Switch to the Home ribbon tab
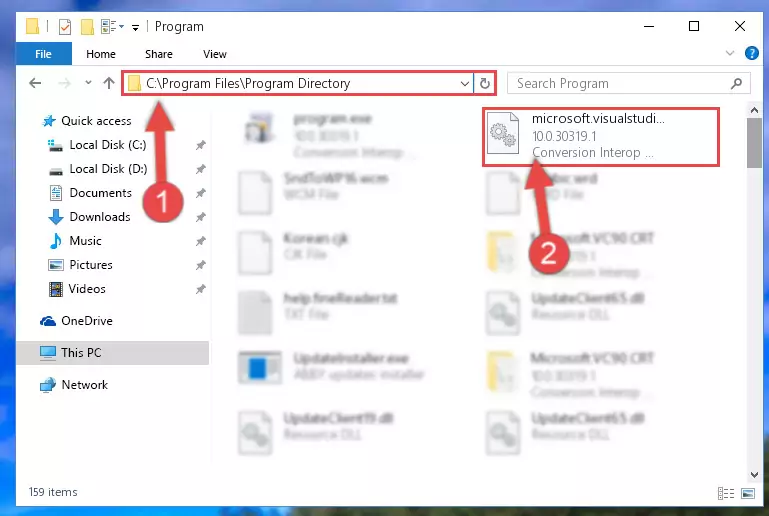 [101, 54]
